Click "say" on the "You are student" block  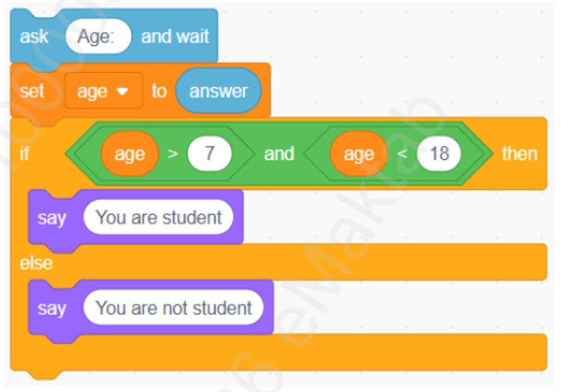(51, 218)
